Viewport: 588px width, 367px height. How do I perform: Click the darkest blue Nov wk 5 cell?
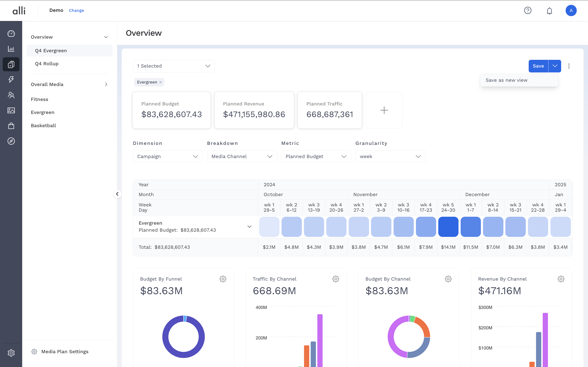click(x=448, y=226)
